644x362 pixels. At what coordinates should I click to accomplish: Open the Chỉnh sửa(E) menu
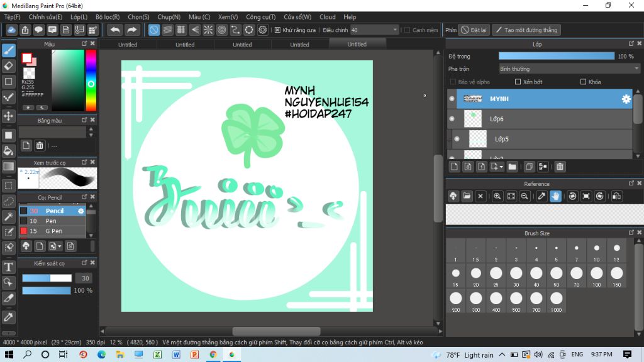pos(45,17)
